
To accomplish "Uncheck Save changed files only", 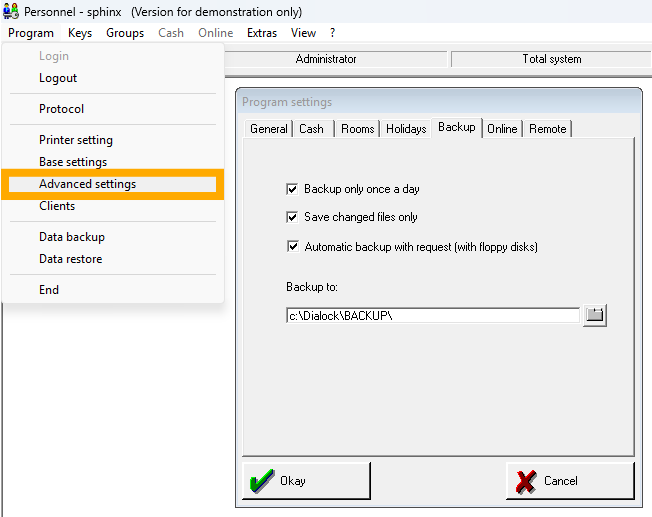I will tap(292, 217).
